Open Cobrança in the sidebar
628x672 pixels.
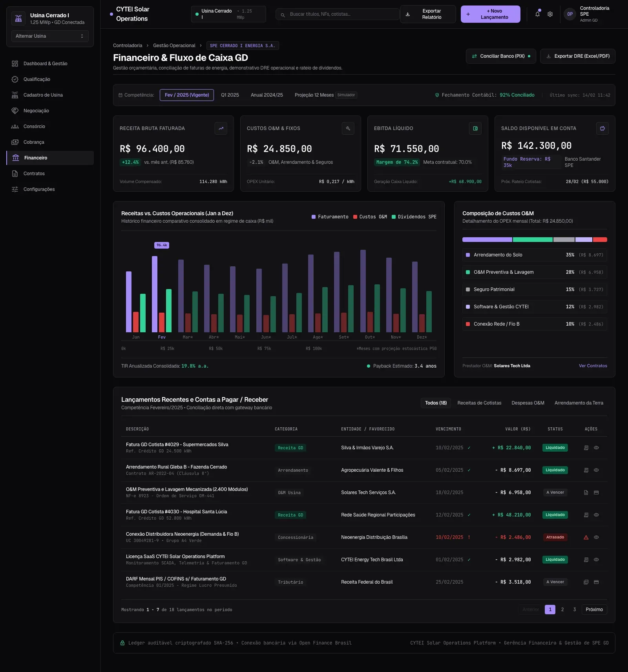[x=50, y=142]
